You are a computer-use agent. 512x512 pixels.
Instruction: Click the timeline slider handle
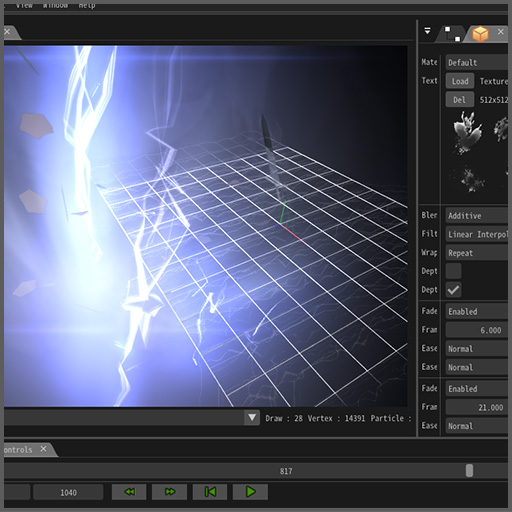pos(469,471)
